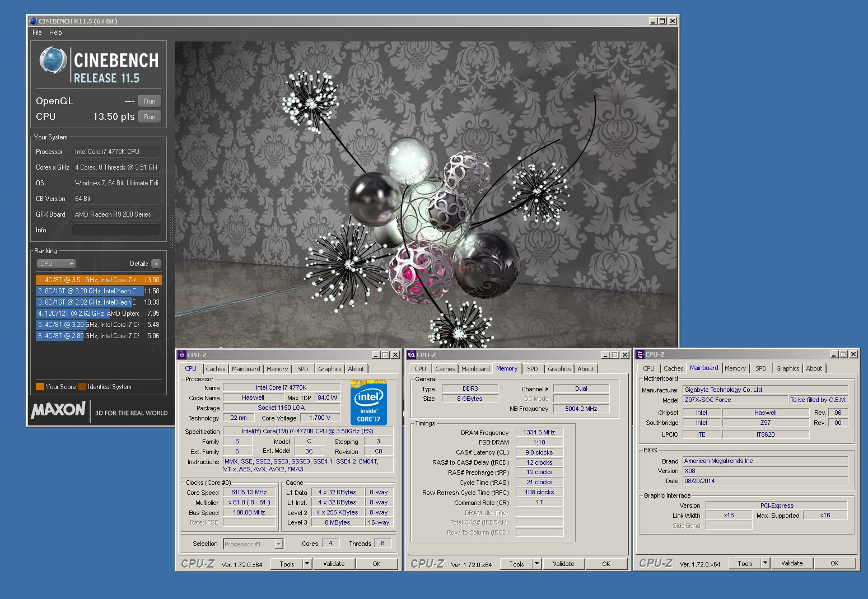Viewport: 868px width, 599px height.
Task: Expand Tools arrow in first CPU-Z window
Action: (x=307, y=564)
